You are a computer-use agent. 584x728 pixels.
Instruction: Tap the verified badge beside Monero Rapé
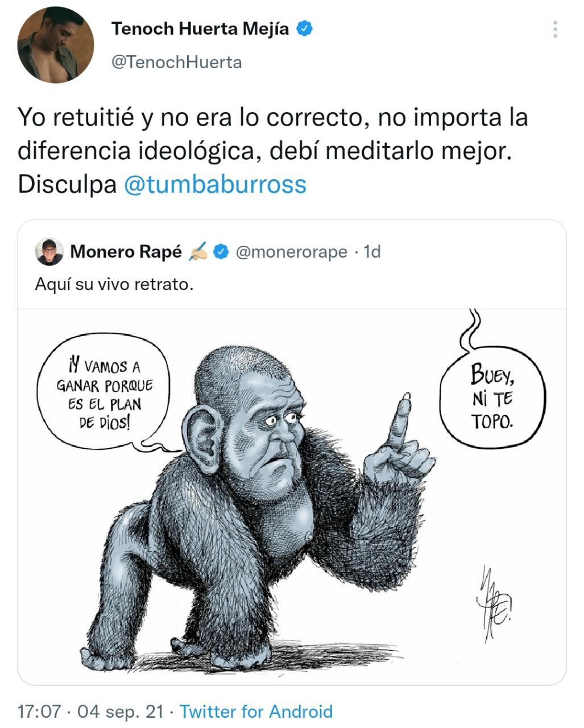click(221, 251)
